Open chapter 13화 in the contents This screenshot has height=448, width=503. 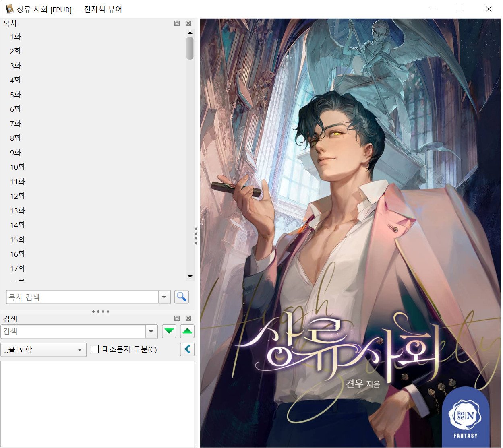[17, 211]
